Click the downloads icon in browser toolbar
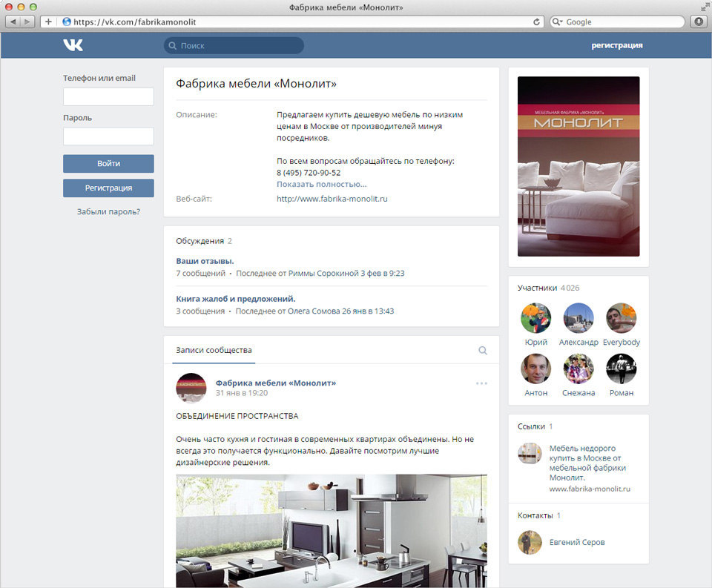 pos(699,22)
